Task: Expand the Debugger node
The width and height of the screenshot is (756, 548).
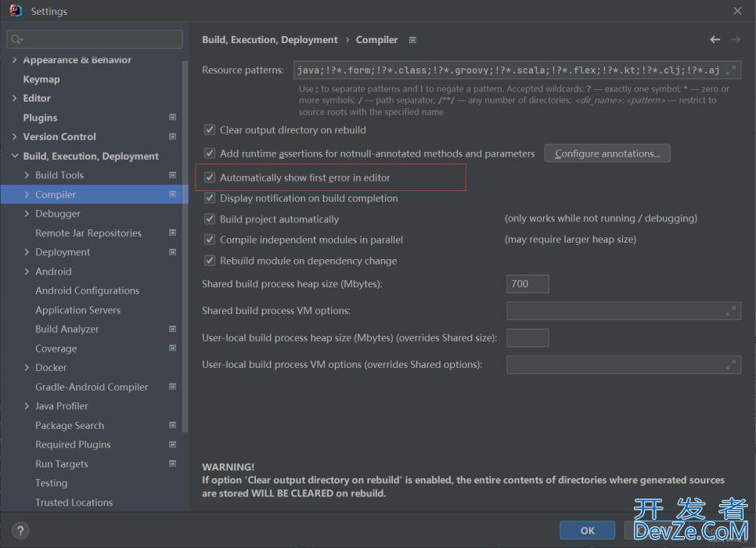Action: (x=27, y=213)
